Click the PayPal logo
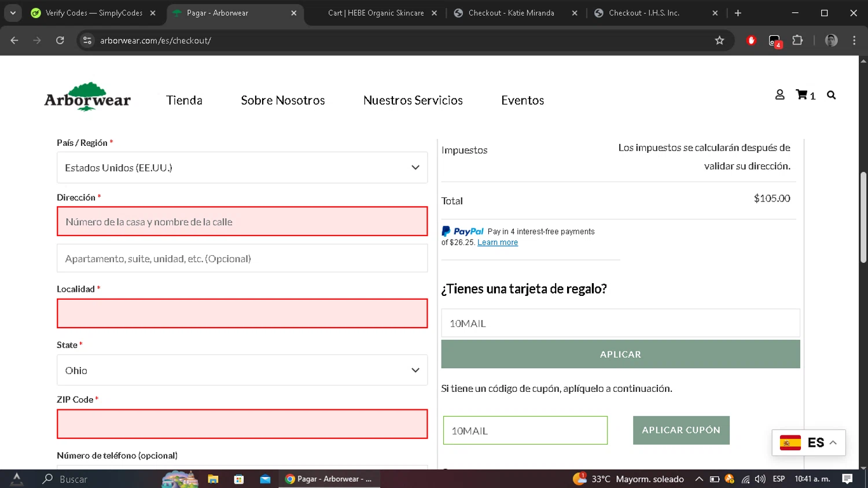Image resolution: width=868 pixels, height=488 pixels. click(462, 231)
